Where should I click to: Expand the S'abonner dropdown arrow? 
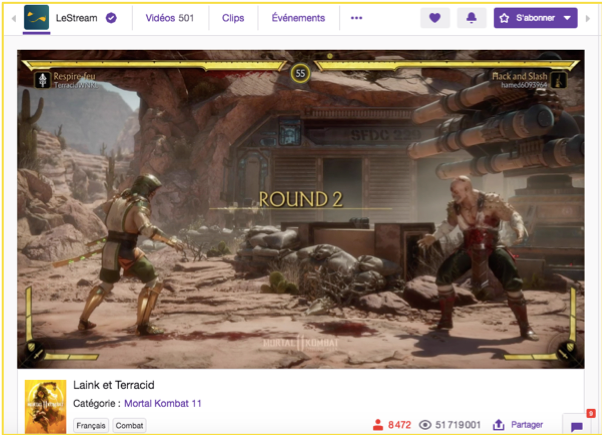567,18
